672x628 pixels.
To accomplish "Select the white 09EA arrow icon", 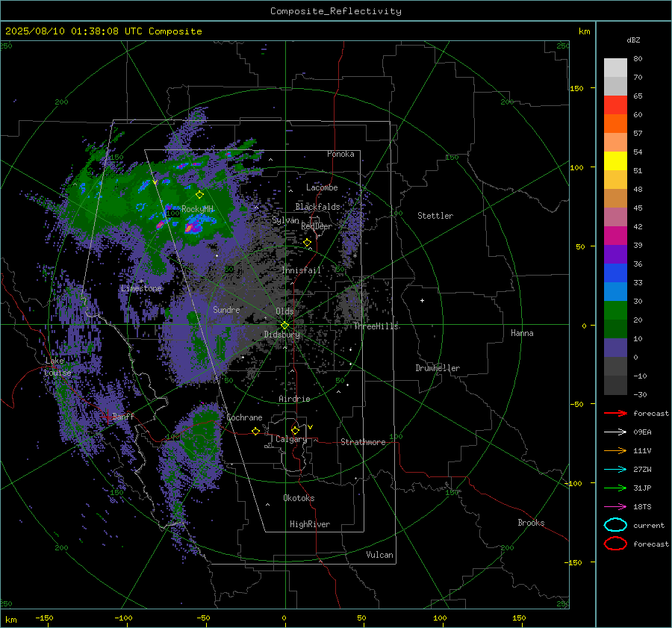I will pos(615,432).
